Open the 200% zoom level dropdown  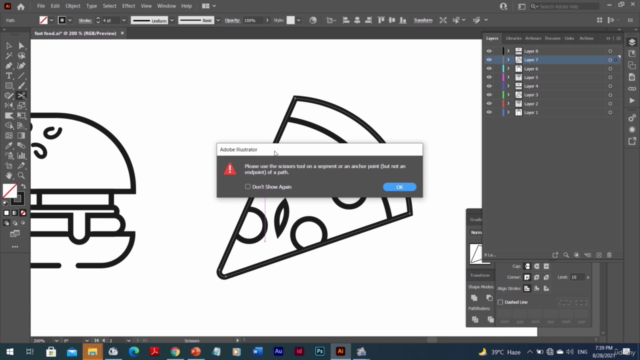coord(56,340)
